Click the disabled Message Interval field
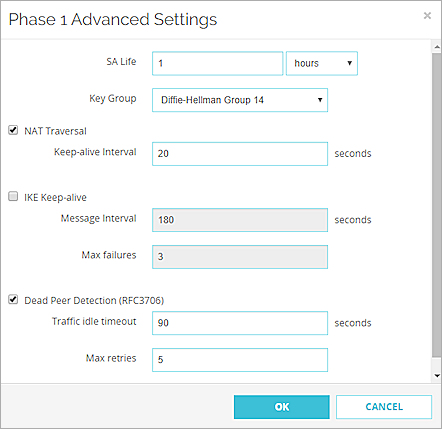Image resolution: width=442 pixels, height=429 pixels. tap(240, 220)
